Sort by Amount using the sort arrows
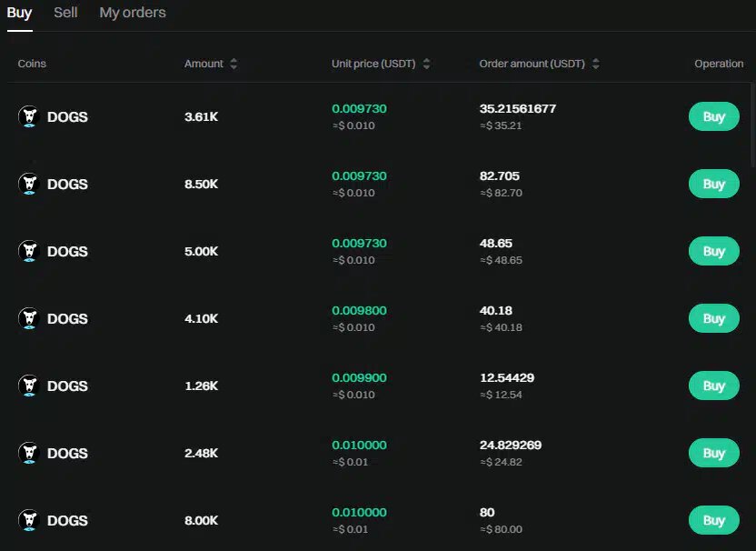Image resolution: width=756 pixels, height=551 pixels. pyautogui.click(x=234, y=64)
